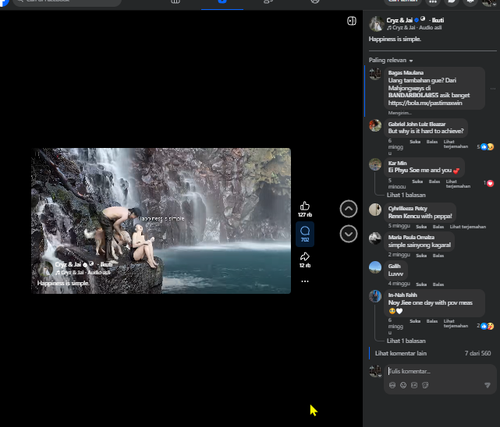This screenshot has width=500, height=427.
Task: Attach a GIF to the comment
Action: pos(414,385)
